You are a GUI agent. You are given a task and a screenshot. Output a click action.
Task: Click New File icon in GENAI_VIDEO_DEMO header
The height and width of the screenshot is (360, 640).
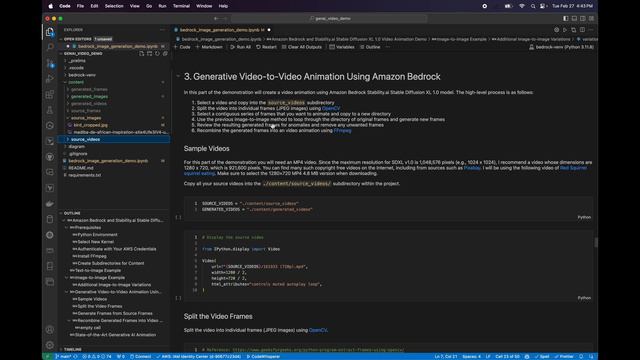tap(142, 53)
